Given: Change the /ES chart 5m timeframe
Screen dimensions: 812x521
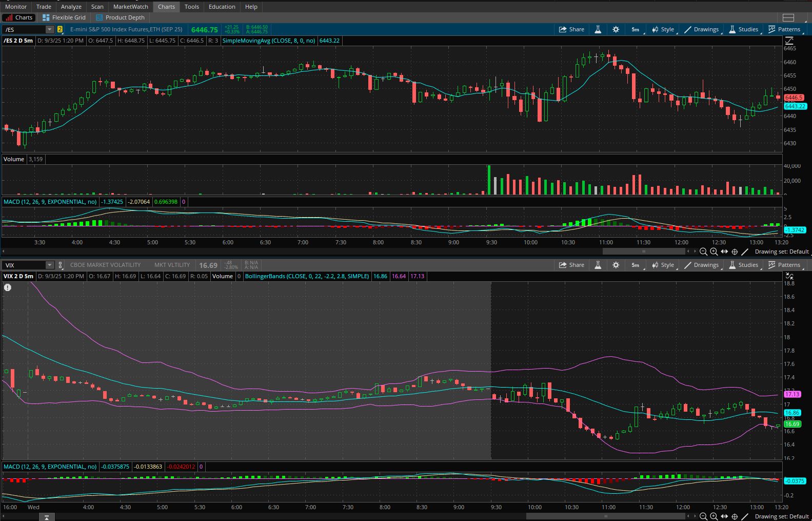Looking at the screenshot, I should tap(635, 29).
